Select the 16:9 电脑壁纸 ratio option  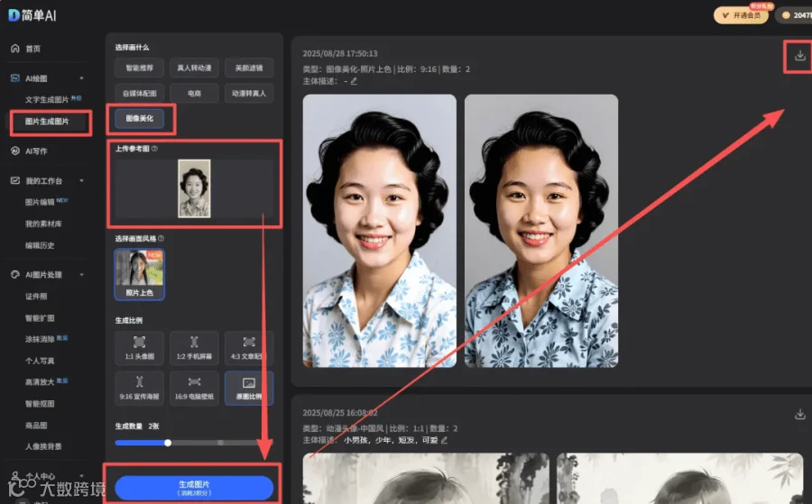194,388
